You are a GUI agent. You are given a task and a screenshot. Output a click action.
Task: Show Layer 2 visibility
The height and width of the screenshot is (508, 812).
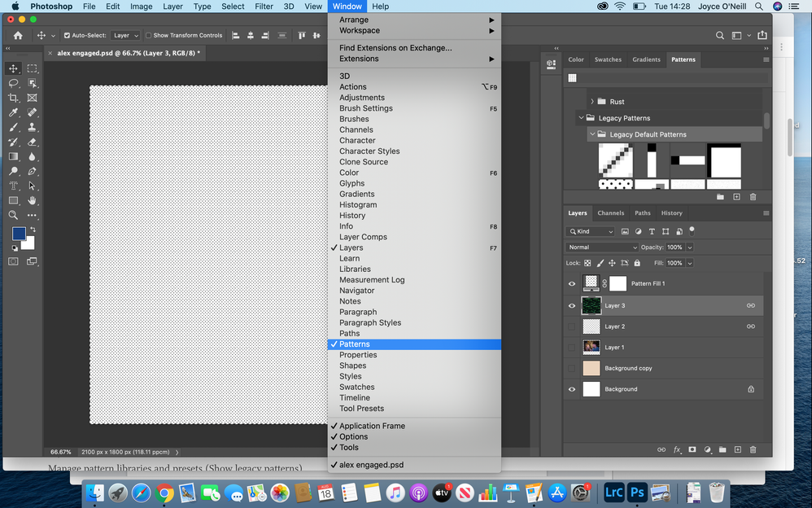572,326
